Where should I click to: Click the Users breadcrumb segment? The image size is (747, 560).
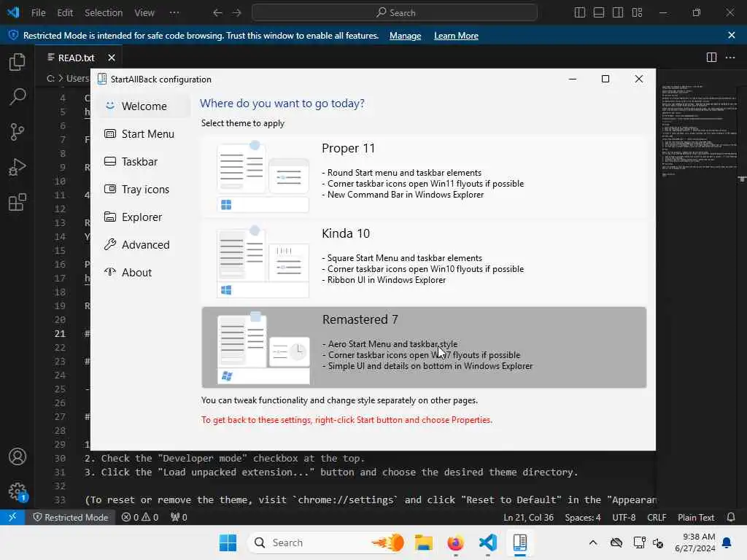pos(77,78)
